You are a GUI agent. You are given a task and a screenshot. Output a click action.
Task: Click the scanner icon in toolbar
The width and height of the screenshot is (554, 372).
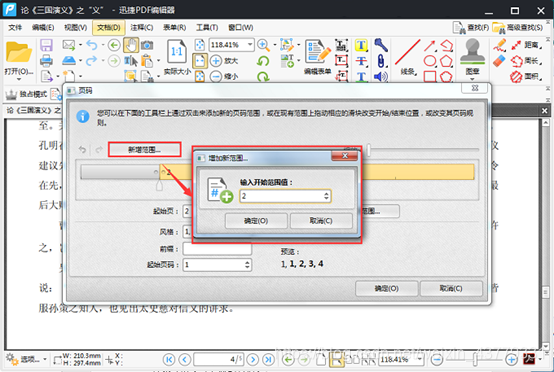[69, 60]
